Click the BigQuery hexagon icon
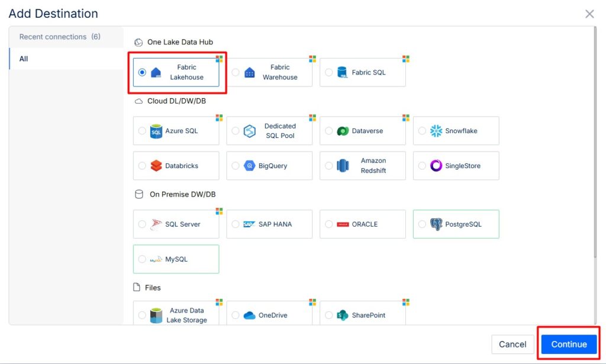 coord(250,166)
